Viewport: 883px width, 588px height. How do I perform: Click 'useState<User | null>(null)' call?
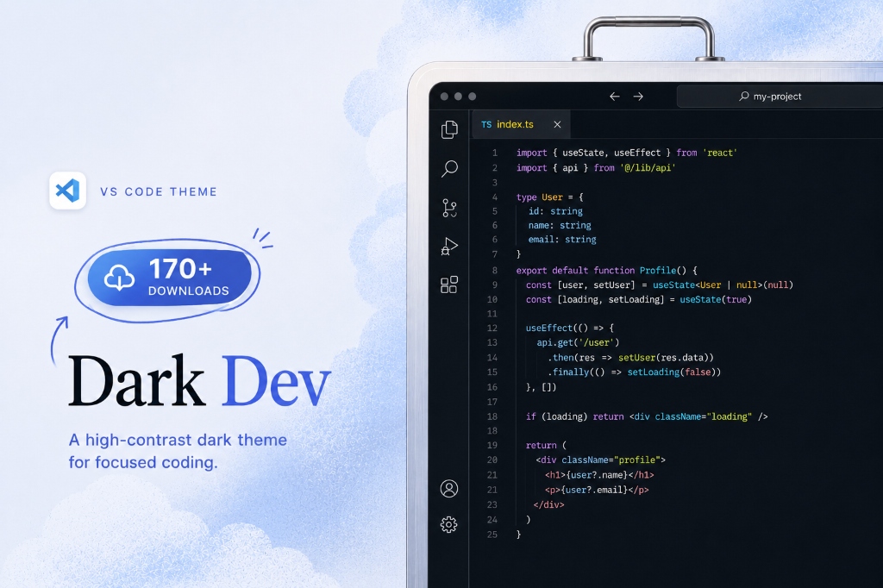click(x=723, y=285)
